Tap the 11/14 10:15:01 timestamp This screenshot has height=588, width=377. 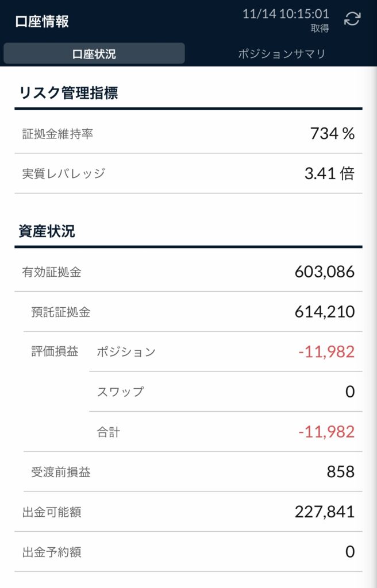point(286,14)
